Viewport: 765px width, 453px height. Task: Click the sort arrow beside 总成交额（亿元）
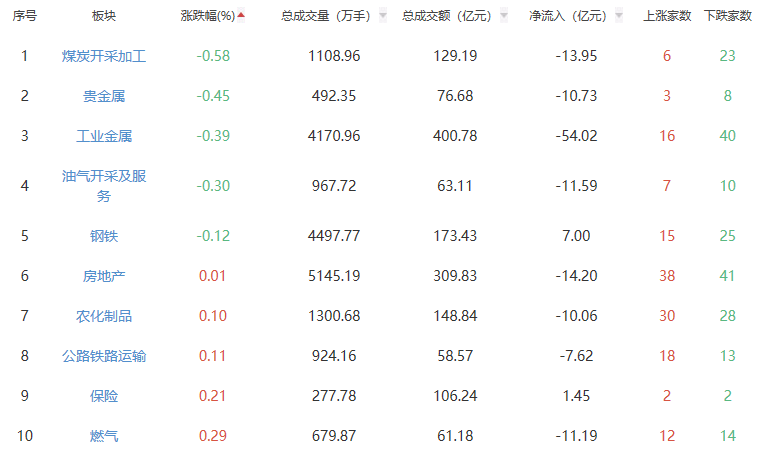(x=503, y=16)
